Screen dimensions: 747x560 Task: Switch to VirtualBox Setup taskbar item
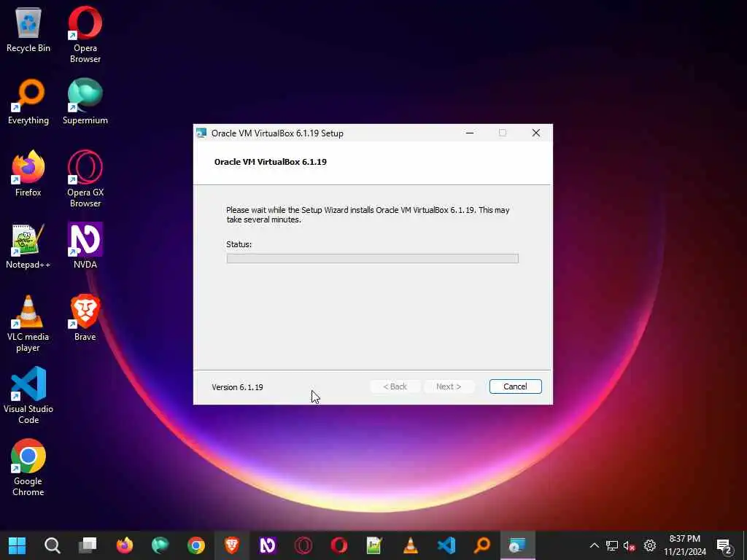[x=518, y=545]
